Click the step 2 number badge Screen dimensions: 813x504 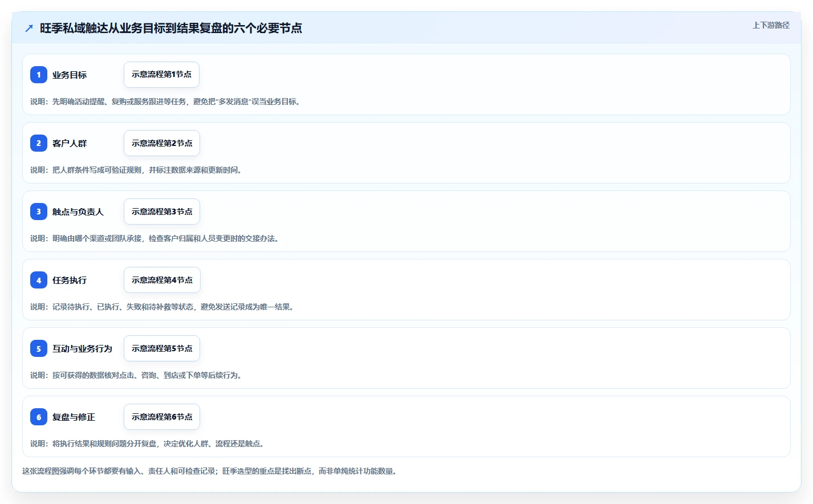pos(39,143)
